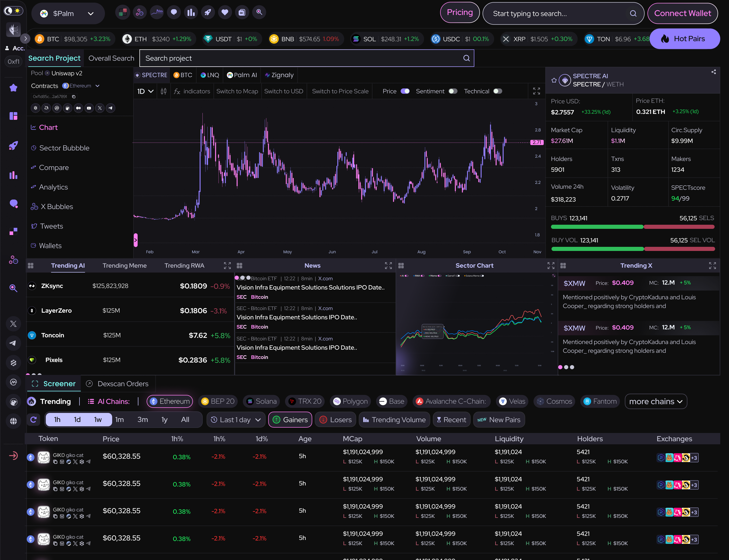Add SPECTRE AI to favorites star

554,80
